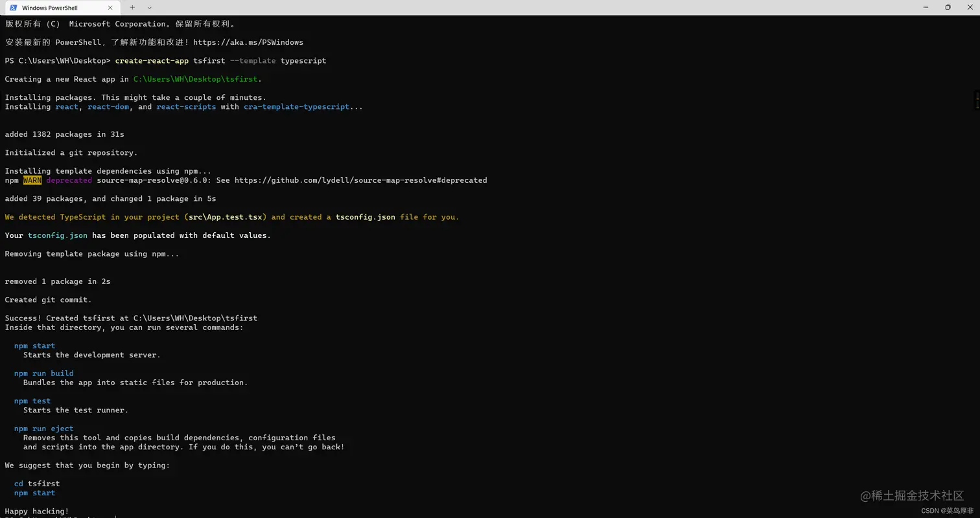Click the PowerShell icon in the tab
The height and width of the screenshot is (518, 980).
pyautogui.click(x=13, y=8)
